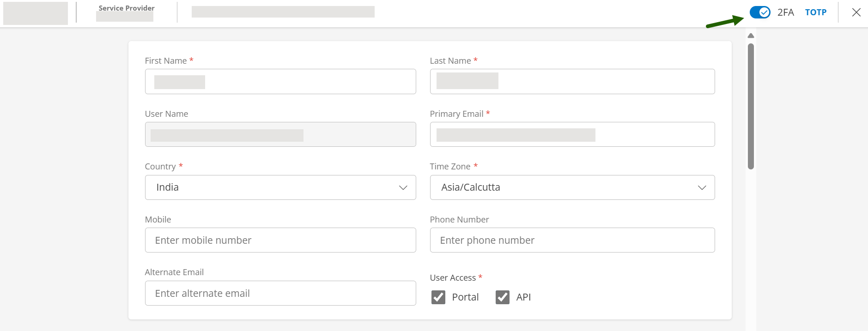
Task: Click the scroll up arrow
Action: (751, 36)
